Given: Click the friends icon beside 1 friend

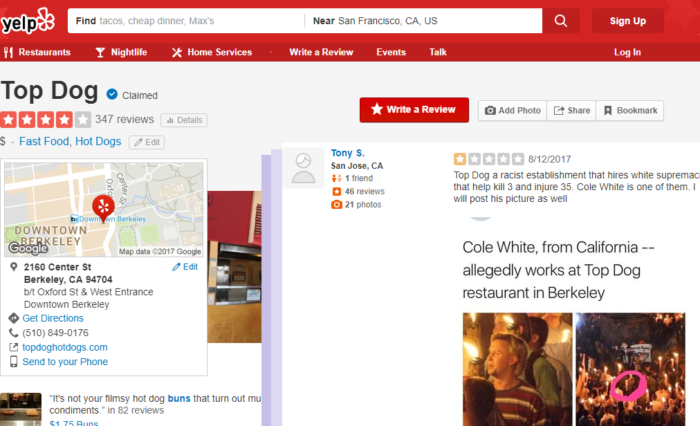Looking at the screenshot, I should click(337, 178).
